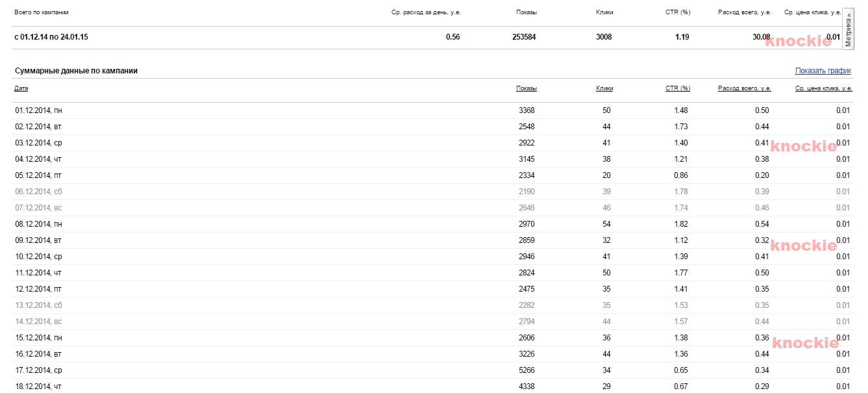Select the greyed 14.12.2014, вс row
This screenshot has width=868, height=393.
pos(38,322)
